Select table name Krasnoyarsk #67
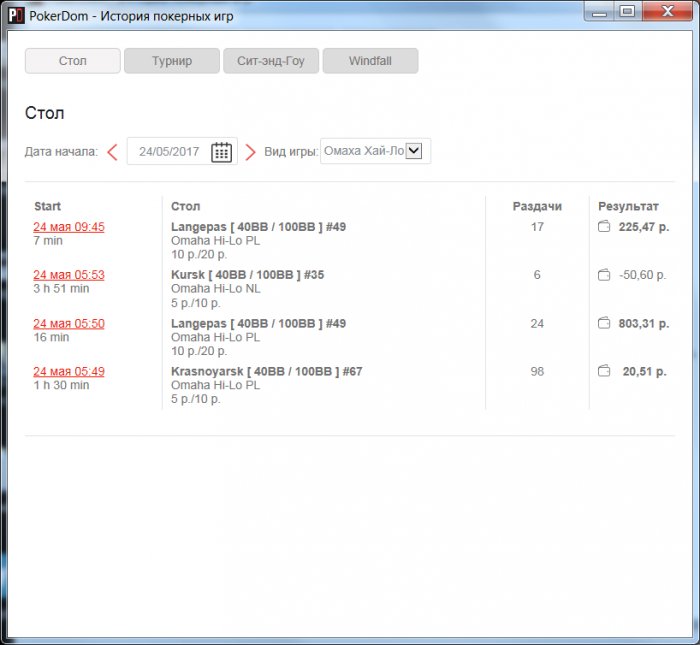 tap(267, 371)
